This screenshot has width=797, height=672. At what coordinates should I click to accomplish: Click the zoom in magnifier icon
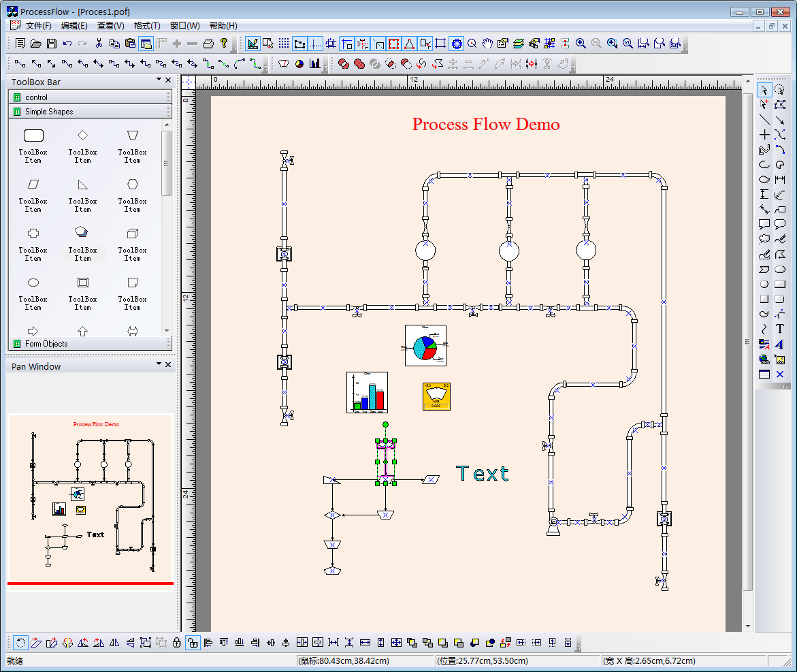(x=581, y=44)
